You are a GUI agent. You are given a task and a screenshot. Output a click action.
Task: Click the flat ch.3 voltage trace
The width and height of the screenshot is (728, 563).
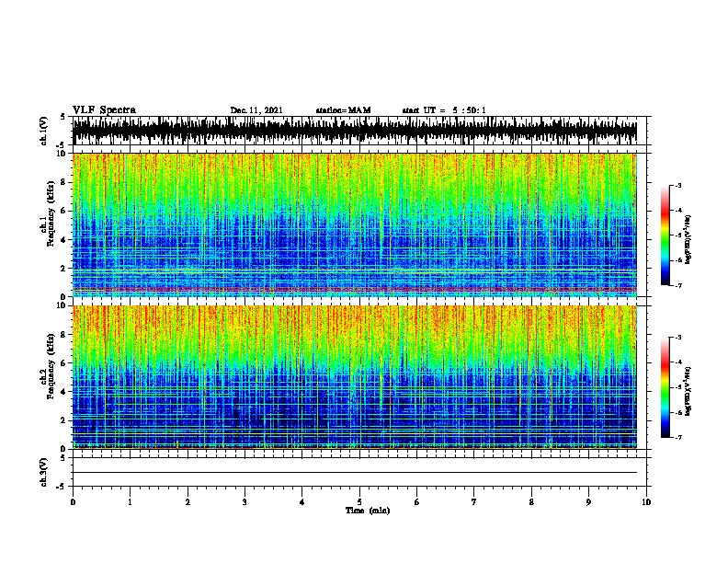(355, 473)
